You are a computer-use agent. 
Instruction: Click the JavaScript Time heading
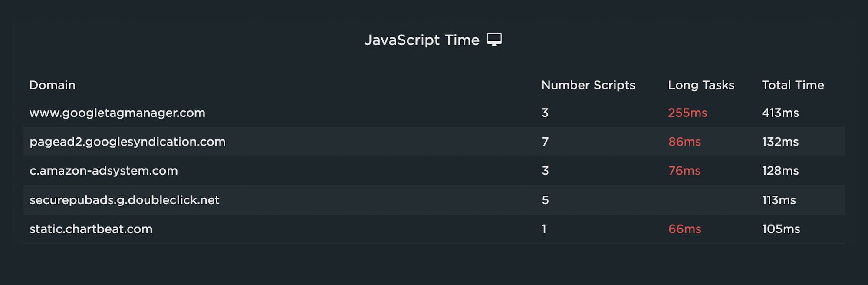coord(421,40)
